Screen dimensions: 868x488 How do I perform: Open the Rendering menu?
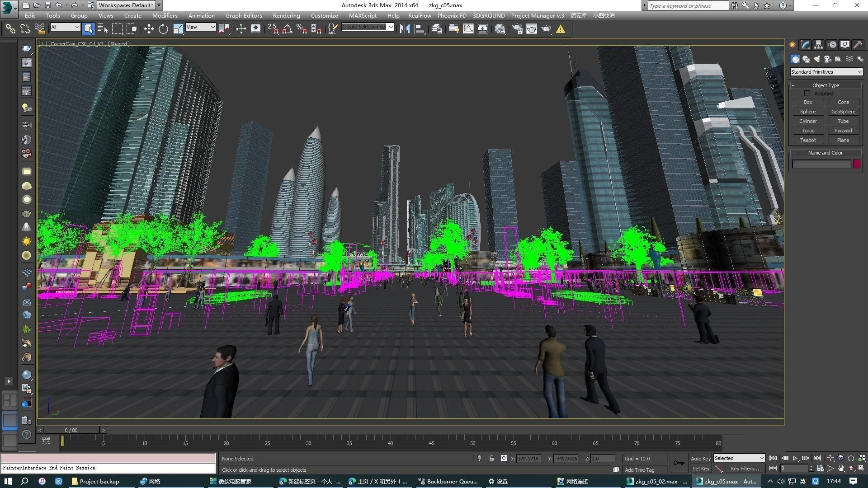(x=286, y=15)
